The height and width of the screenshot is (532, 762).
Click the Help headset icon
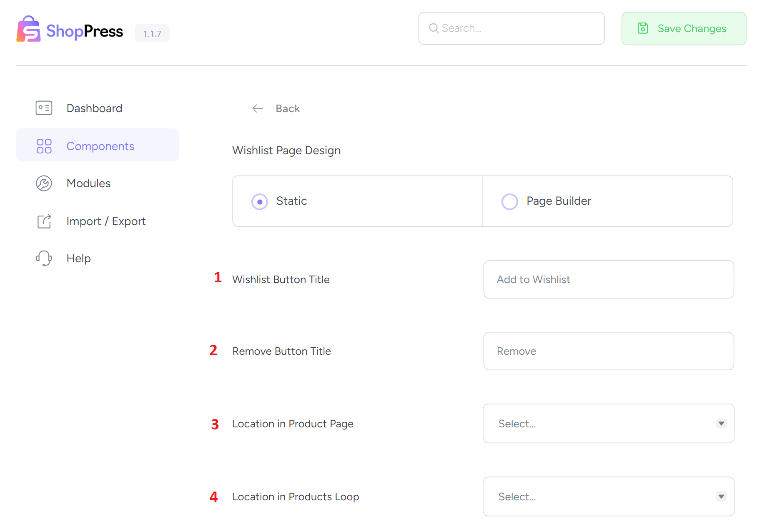tap(43, 258)
